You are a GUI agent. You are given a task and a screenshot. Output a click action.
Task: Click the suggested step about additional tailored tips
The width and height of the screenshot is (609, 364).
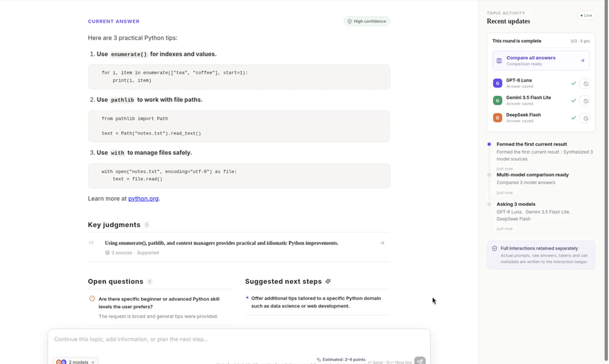pyautogui.click(x=316, y=302)
